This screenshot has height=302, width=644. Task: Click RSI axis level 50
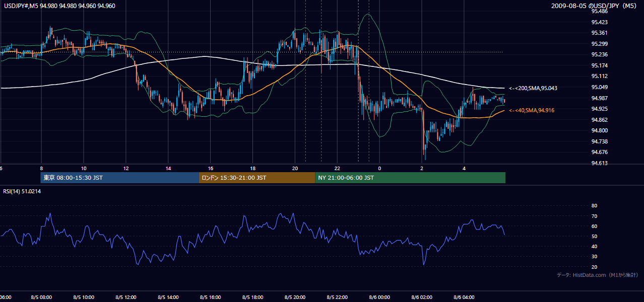tap(594, 236)
